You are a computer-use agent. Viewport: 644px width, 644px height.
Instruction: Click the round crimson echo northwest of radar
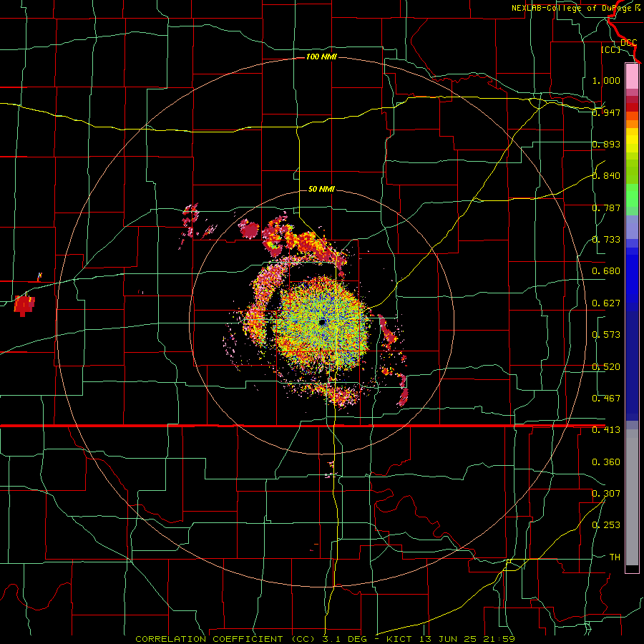point(250,230)
